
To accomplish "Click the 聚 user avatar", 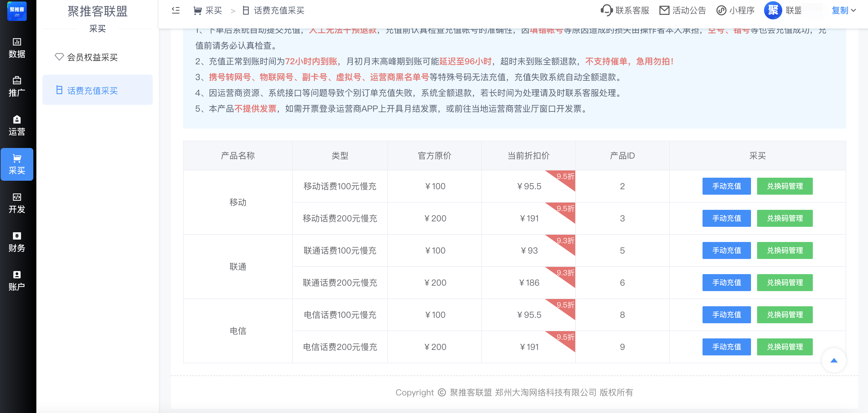I will pyautogui.click(x=773, y=10).
